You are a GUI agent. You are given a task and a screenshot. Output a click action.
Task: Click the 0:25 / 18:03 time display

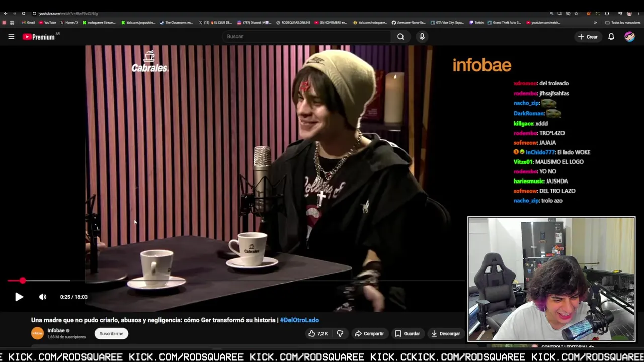[x=73, y=297]
